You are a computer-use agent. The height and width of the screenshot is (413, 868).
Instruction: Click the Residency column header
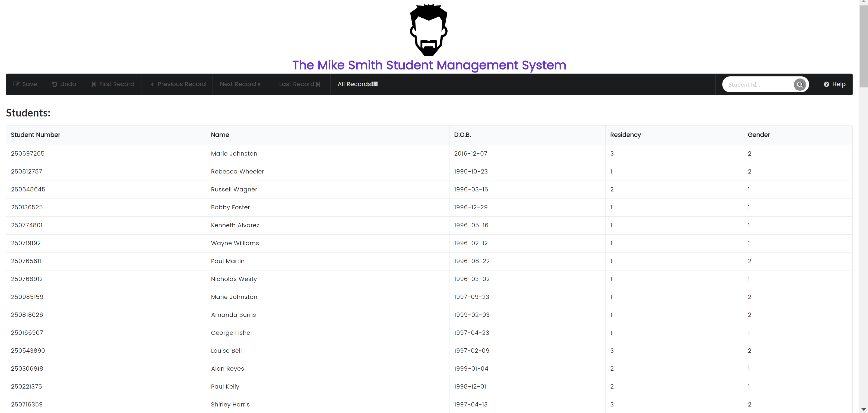[625, 135]
